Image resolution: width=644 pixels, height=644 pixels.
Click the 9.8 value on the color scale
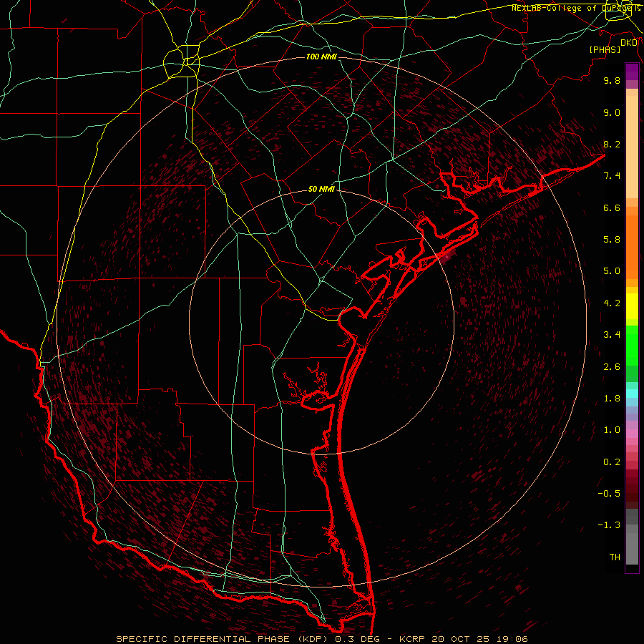point(612,81)
